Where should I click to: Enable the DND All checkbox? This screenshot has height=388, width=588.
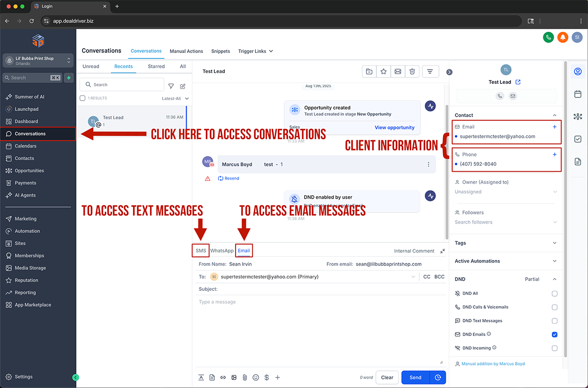(555, 293)
